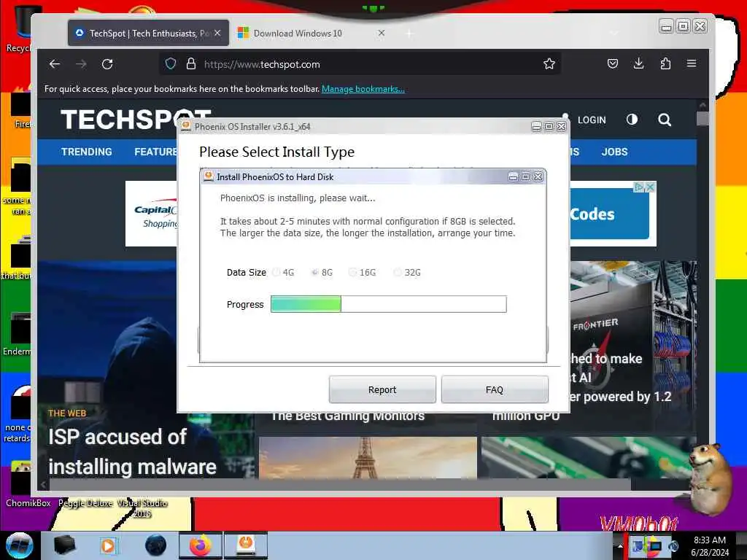747x560 pixels.
Task: Click the site padlock icon
Action: (x=191, y=64)
